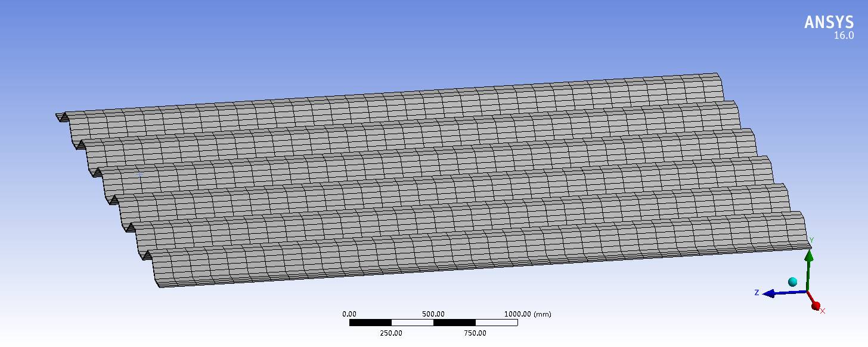868x347 pixels.
Task: Click the red X letter label
Action: click(823, 311)
